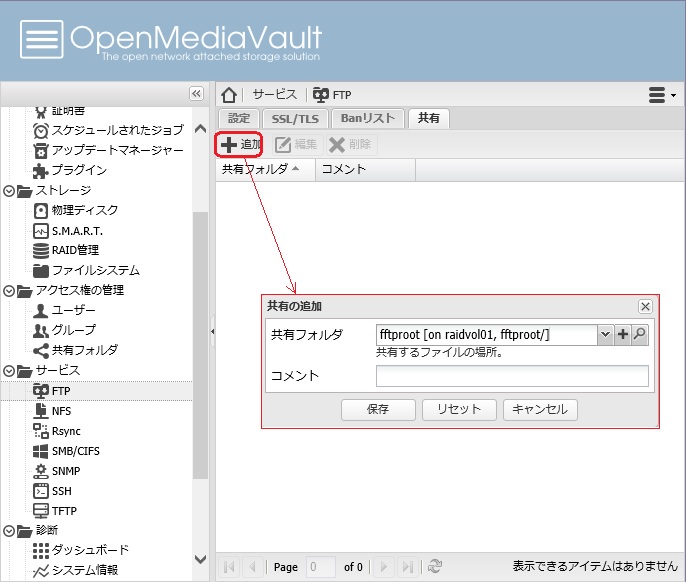686x582 pixels.
Task: Click the magnifier icon beside shared folder
Action: [640, 335]
